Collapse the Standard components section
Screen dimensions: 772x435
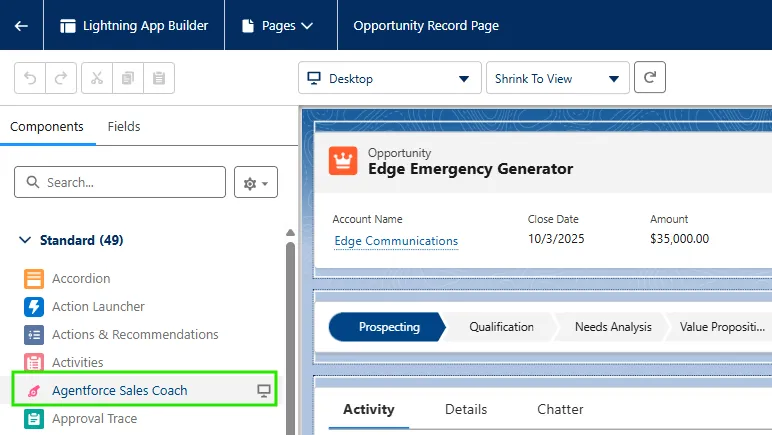(x=26, y=241)
